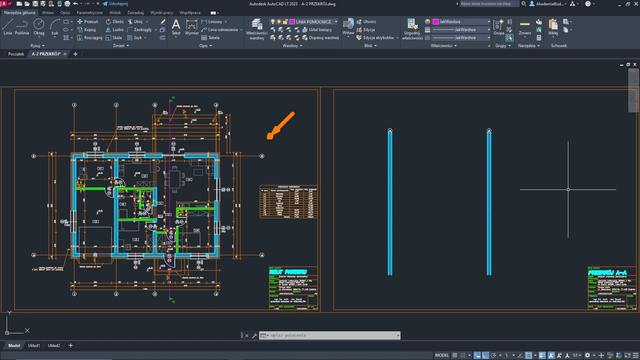Switch to the Układ1 layout tab
The width and height of the screenshot is (640, 360).
tap(34, 346)
